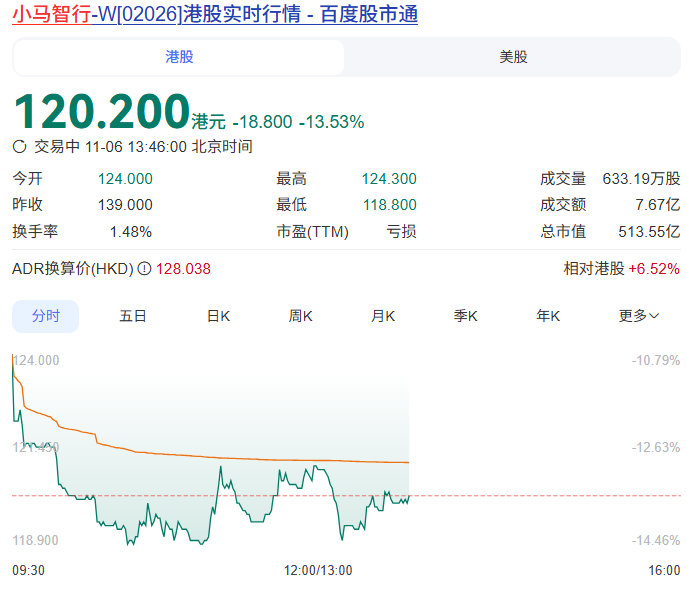This screenshot has width=687, height=589.
Task: Click the 总市值 513.55亿 value
Action: [650, 231]
